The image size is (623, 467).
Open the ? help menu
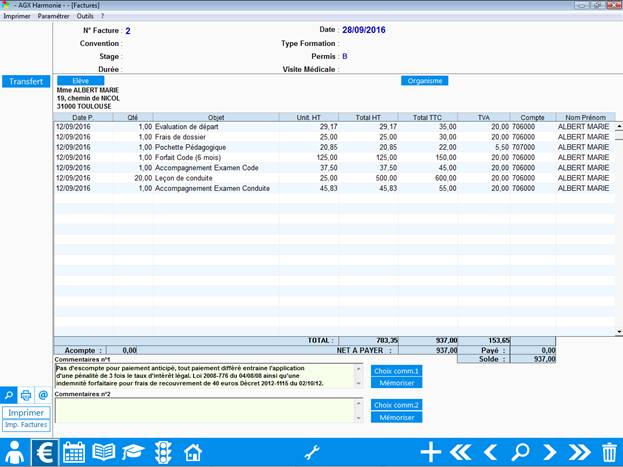click(x=102, y=16)
